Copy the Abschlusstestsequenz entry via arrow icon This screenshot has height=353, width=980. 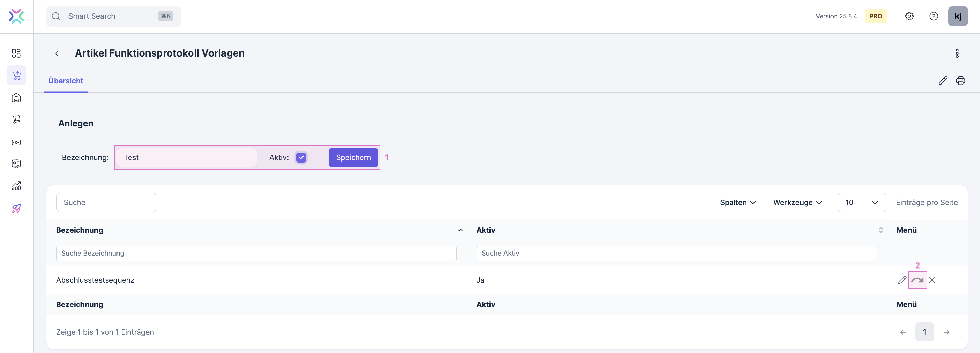click(917, 280)
